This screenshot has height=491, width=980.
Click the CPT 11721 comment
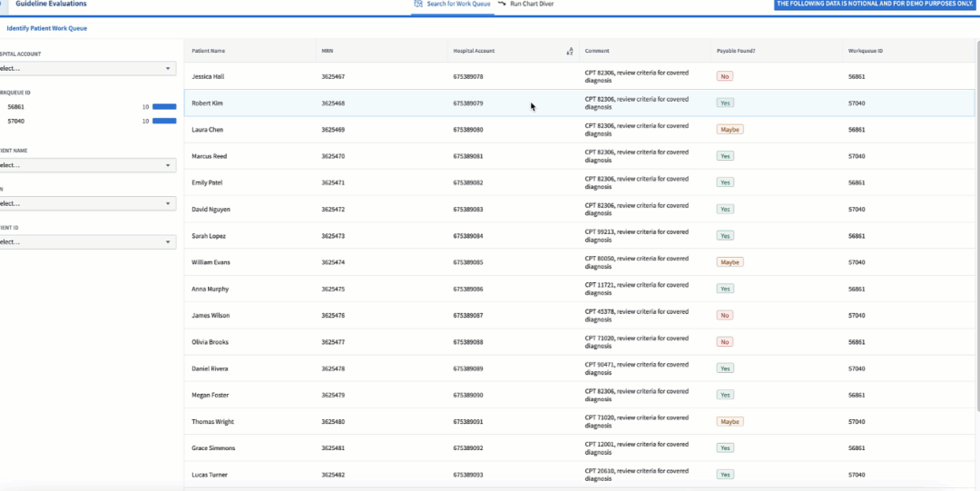636,289
